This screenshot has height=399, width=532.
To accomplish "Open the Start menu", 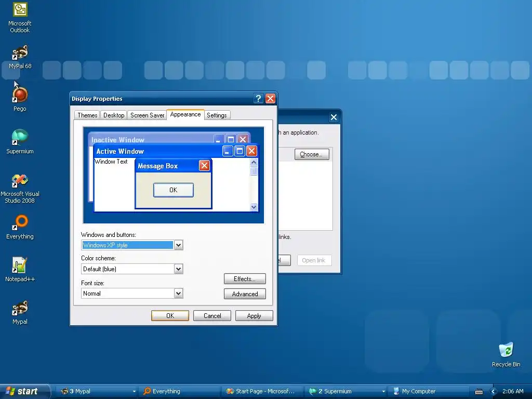I will tap(24, 391).
